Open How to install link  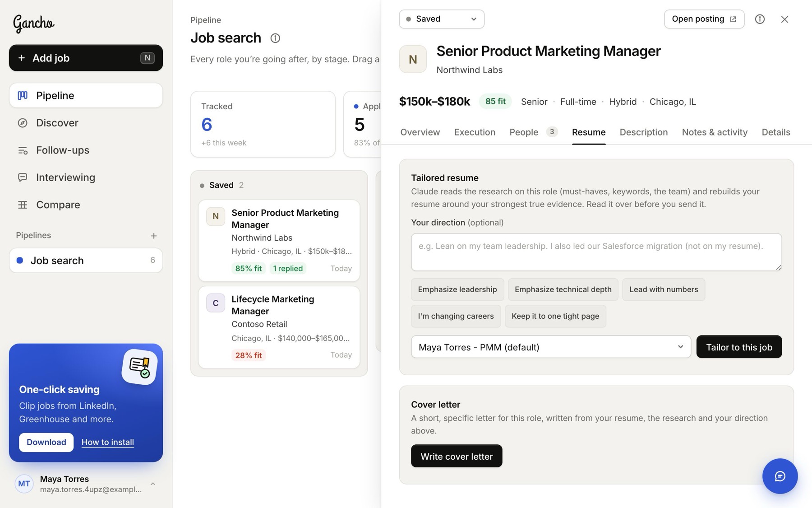108,442
